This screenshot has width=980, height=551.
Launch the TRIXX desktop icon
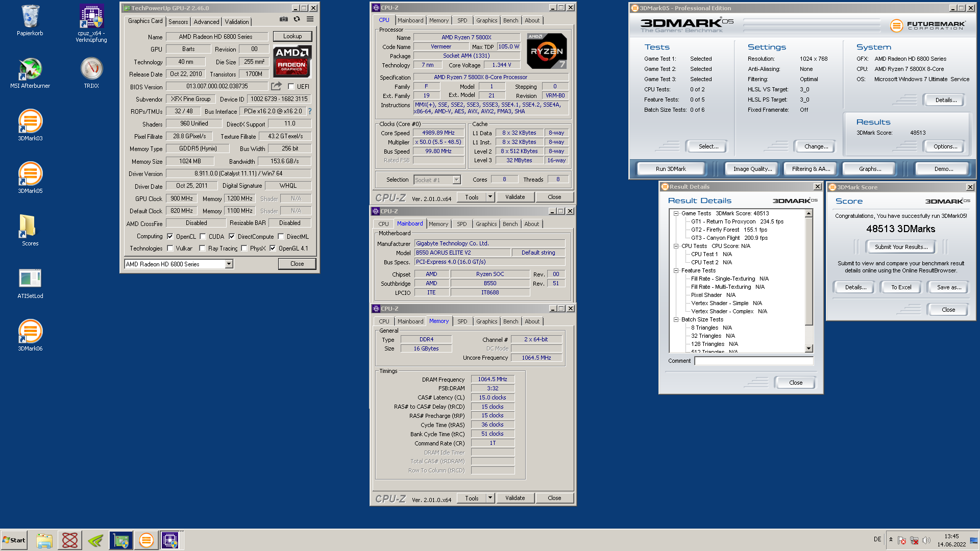click(x=91, y=73)
